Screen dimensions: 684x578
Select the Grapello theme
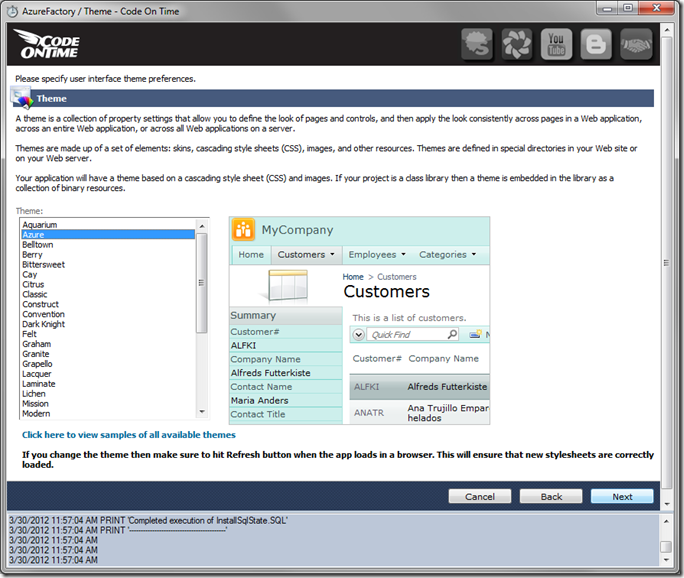(108, 364)
